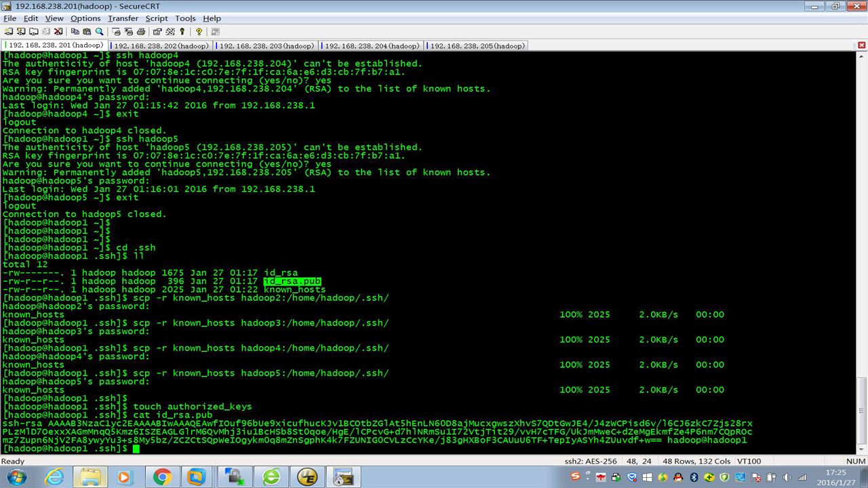Click the Quick Connect toolbar icon

click(21, 31)
